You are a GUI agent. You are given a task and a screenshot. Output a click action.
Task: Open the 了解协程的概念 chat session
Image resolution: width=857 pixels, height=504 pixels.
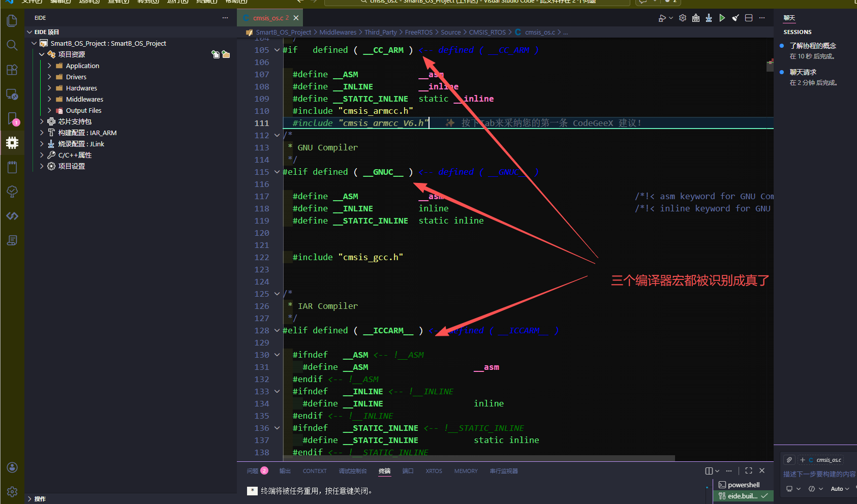pos(812,46)
